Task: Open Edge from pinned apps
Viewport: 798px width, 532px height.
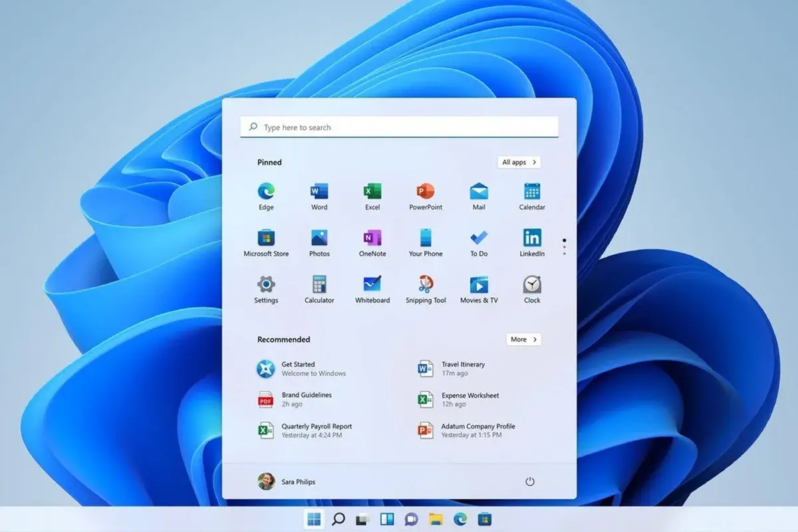Action: click(266, 197)
